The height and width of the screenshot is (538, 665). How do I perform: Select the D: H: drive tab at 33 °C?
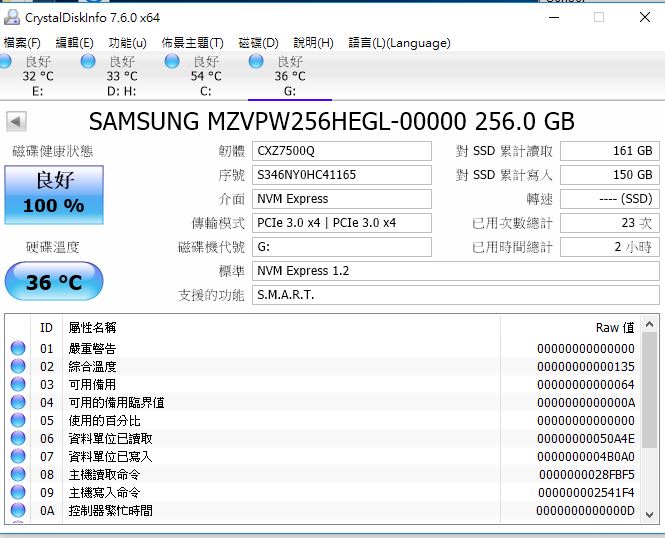(122, 76)
